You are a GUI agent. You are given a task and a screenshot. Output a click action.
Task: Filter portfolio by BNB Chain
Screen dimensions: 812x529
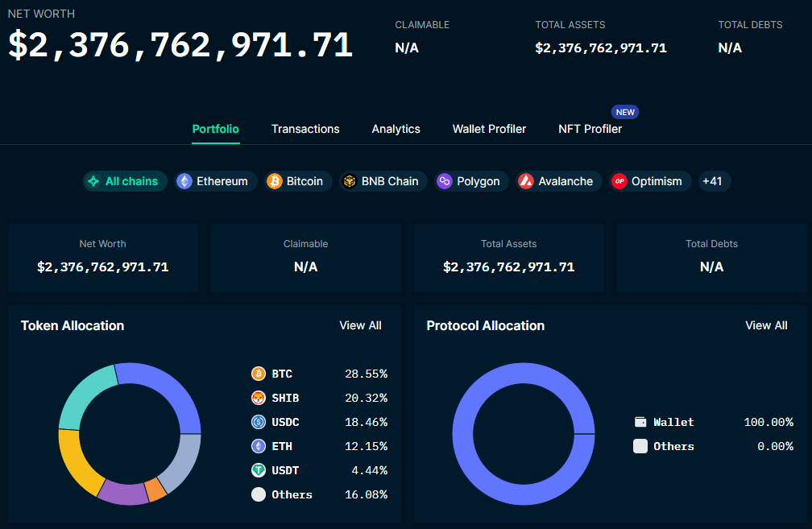point(383,181)
